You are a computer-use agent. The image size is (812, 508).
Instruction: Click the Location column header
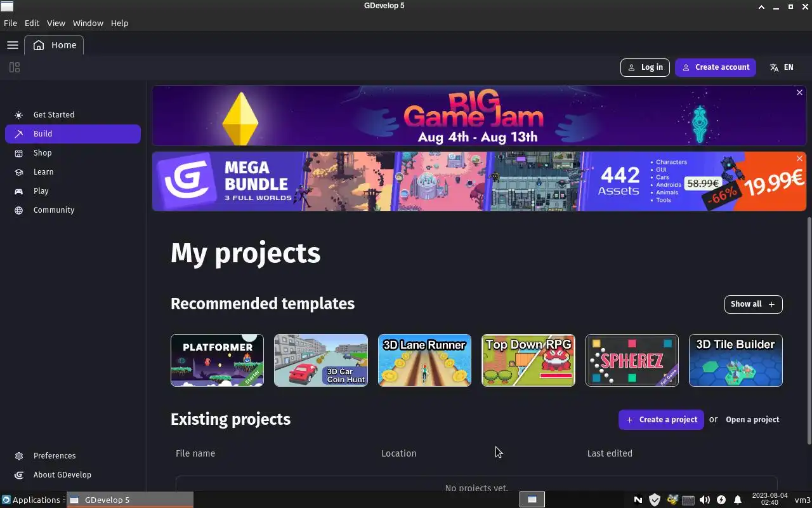(399, 453)
